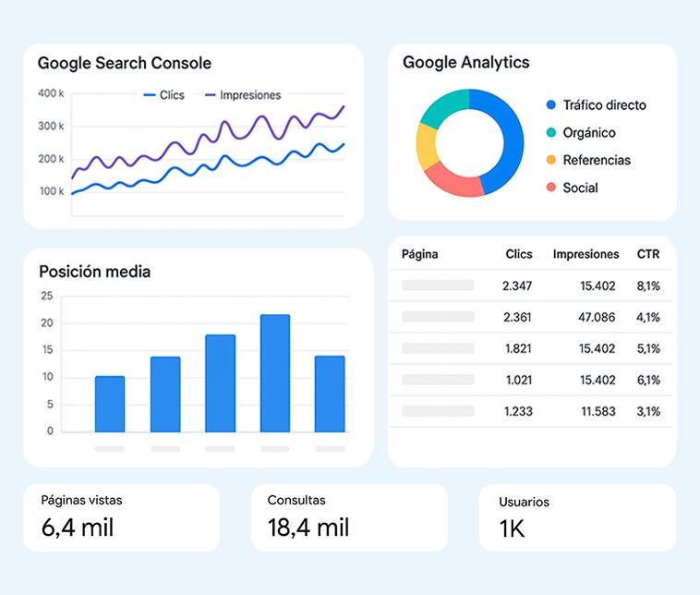Sort by the Página column header
The image size is (700, 595).
[419, 254]
